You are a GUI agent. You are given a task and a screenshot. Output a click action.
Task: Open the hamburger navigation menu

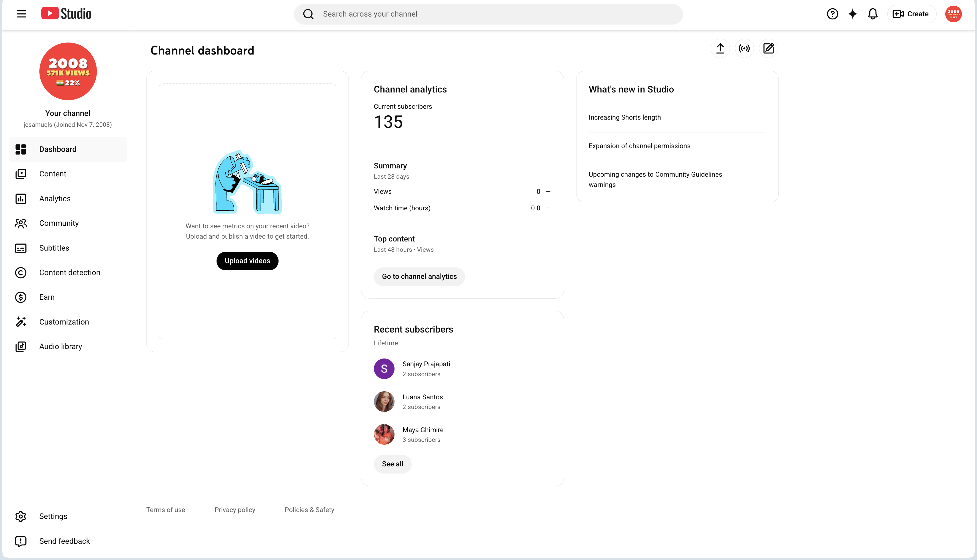click(21, 14)
